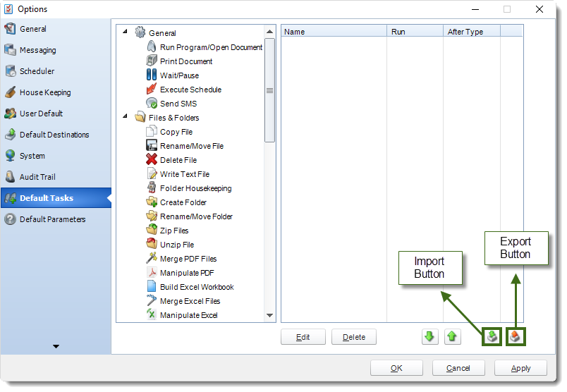This screenshot has height=392, width=567.
Task: Sort by the After Type column header
Action: pyautogui.click(x=472, y=32)
